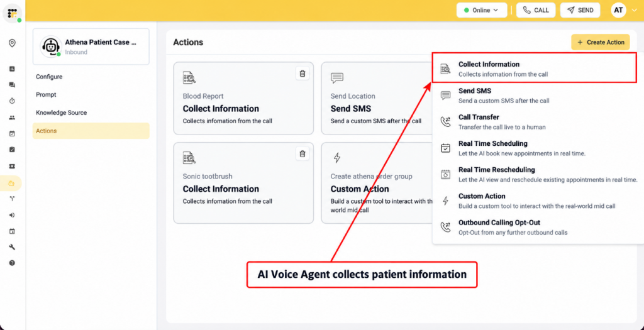The image size is (644, 330).
Task: Click the SEND button
Action: pos(580,10)
